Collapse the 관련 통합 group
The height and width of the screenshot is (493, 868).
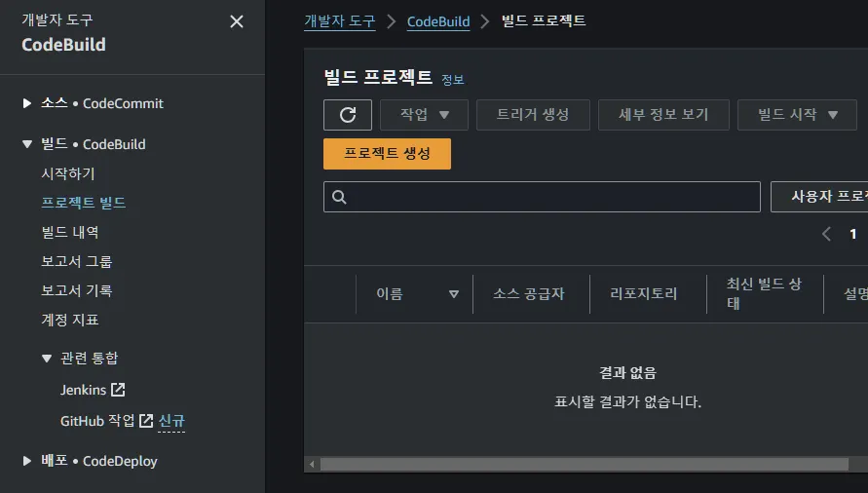pyautogui.click(x=47, y=359)
